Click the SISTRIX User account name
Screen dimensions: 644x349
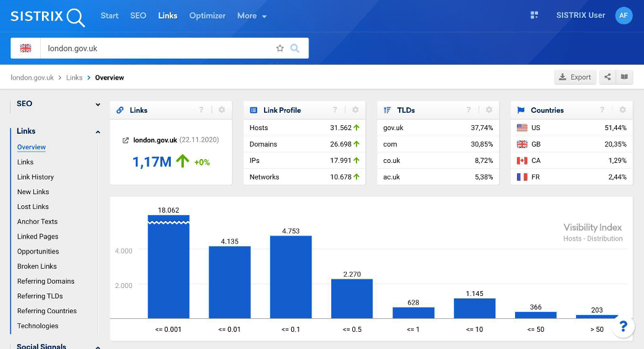click(x=580, y=15)
